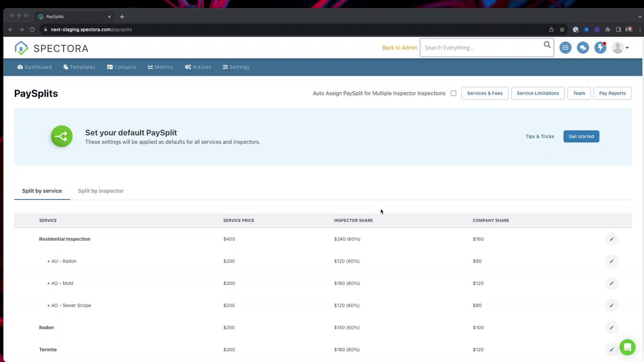644x362 pixels.
Task: Reload the browser page
Action: pyautogui.click(x=32, y=30)
